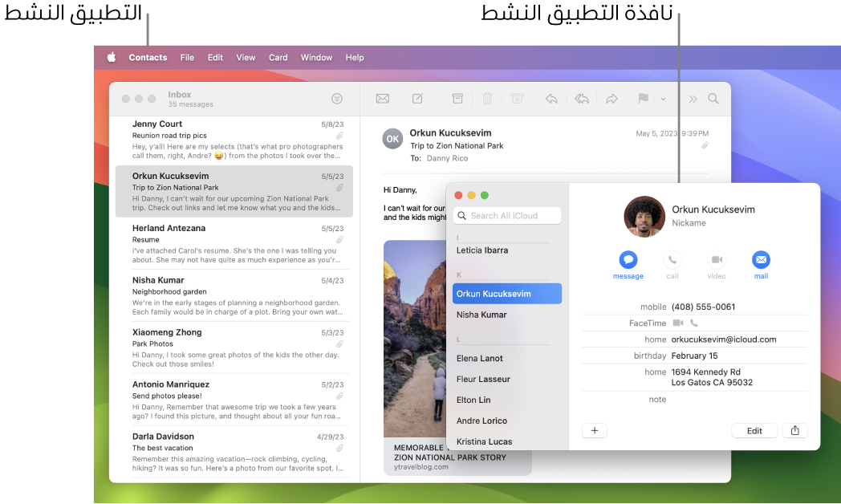Start a video call from the contact card
This screenshot has height=504, width=841.
[x=717, y=261]
